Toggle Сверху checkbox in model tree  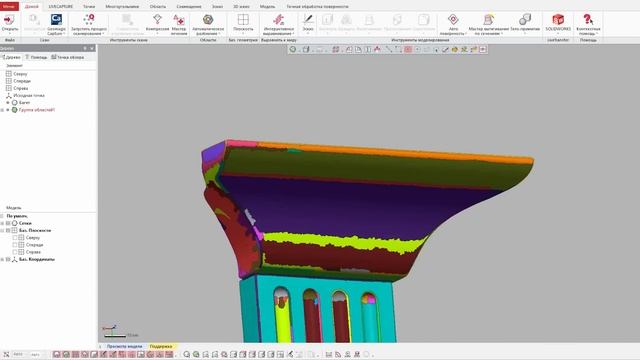pyautogui.click(x=15, y=238)
